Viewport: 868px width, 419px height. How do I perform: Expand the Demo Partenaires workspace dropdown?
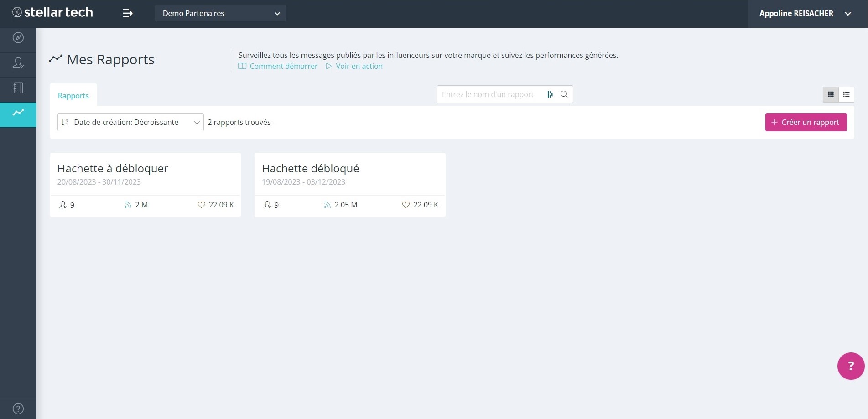click(x=221, y=13)
